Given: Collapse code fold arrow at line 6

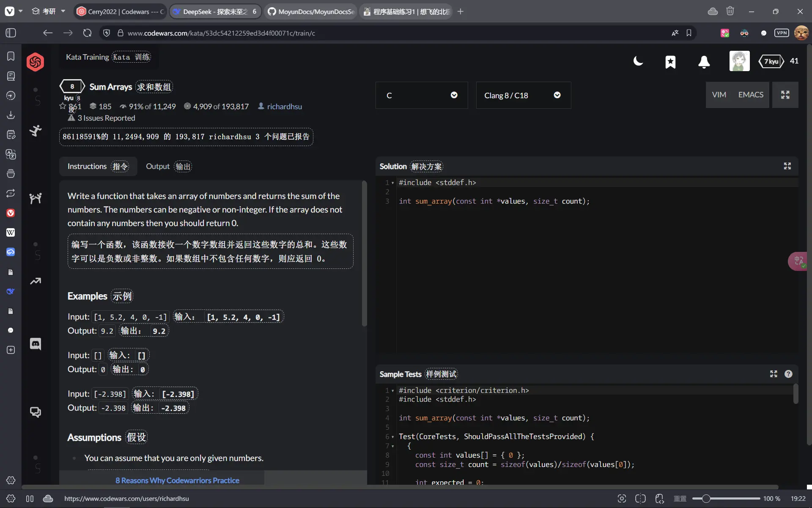Looking at the screenshot, I should point(393,437).
